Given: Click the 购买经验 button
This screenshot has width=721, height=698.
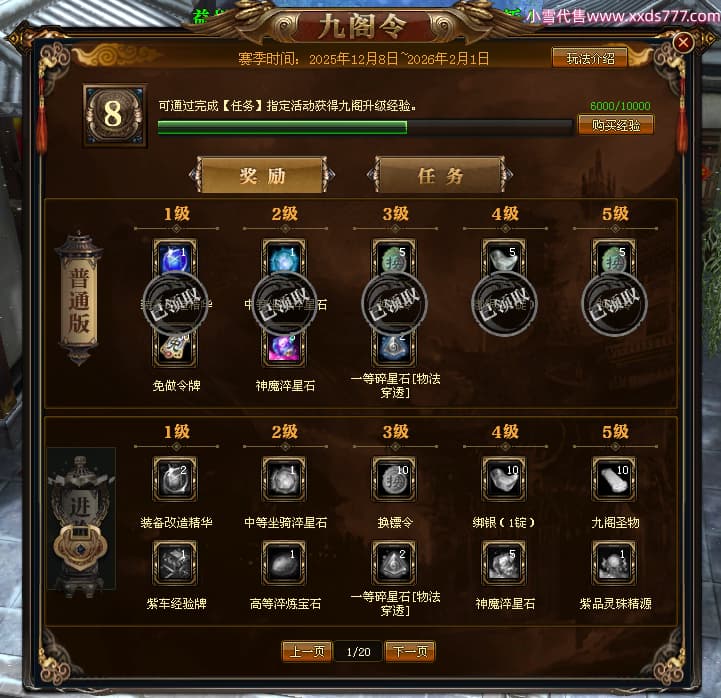Looking at the screenshot, I should coord(615,125).
